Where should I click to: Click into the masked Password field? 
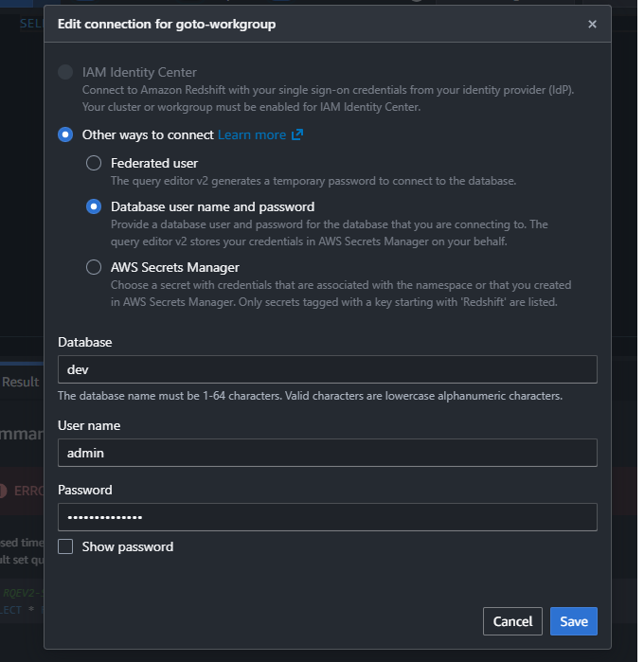(x=327, y=517)
